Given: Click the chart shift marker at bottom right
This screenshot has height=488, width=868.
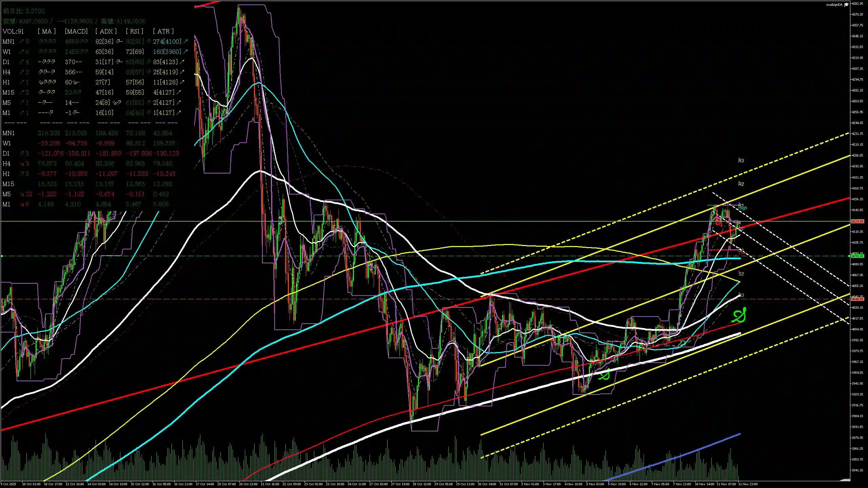Looking at the screenshot, I should click(845, 480).
